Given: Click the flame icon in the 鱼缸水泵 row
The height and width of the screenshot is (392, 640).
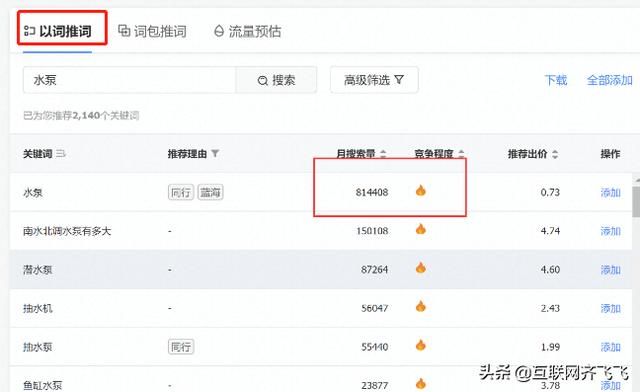Looking at the screenshot, I should pyautogui.click(x=421, y=383).
